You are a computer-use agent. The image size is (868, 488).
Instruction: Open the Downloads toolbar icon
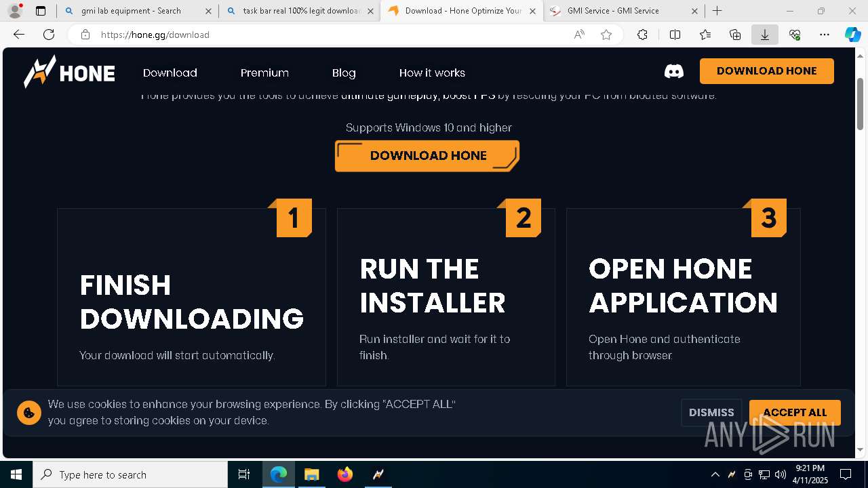tap(765, 35)
